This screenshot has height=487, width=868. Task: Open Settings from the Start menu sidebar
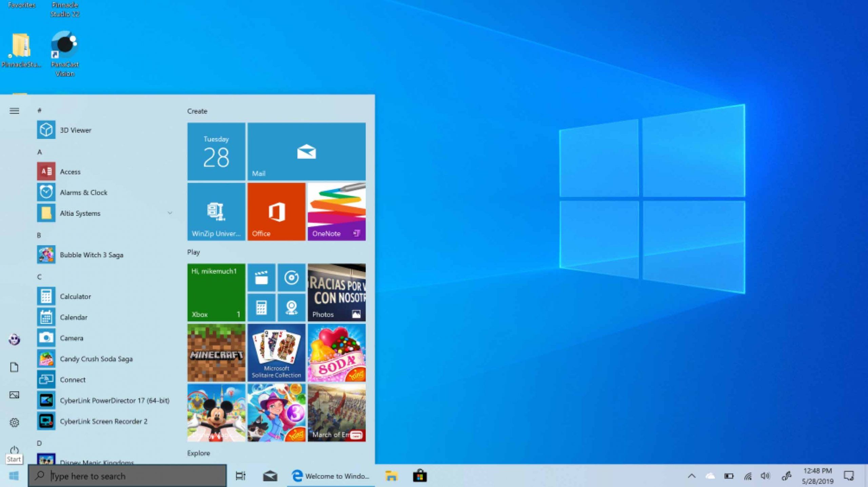14,422
